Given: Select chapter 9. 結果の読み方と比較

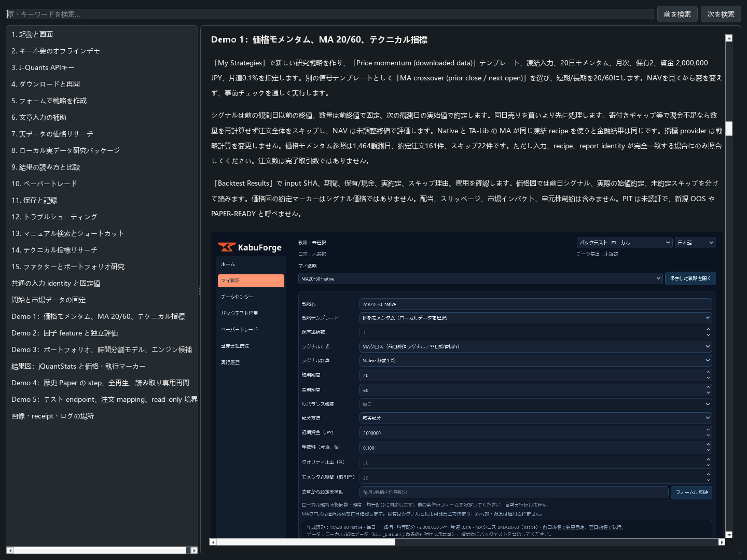Looking at the screenshot, I should [x=102, y=167].
